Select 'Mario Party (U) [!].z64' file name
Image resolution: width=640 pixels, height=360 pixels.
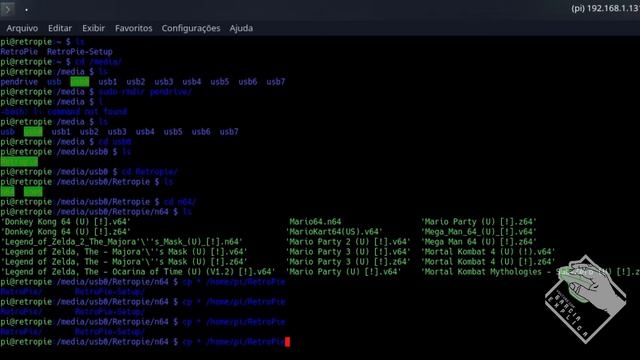coord(479,222)
